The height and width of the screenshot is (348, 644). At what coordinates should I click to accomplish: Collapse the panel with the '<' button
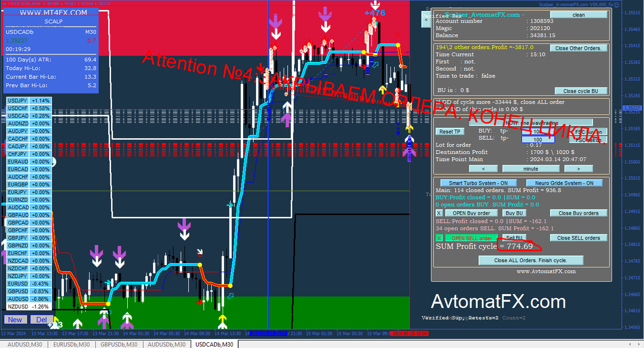click(426, 20)
